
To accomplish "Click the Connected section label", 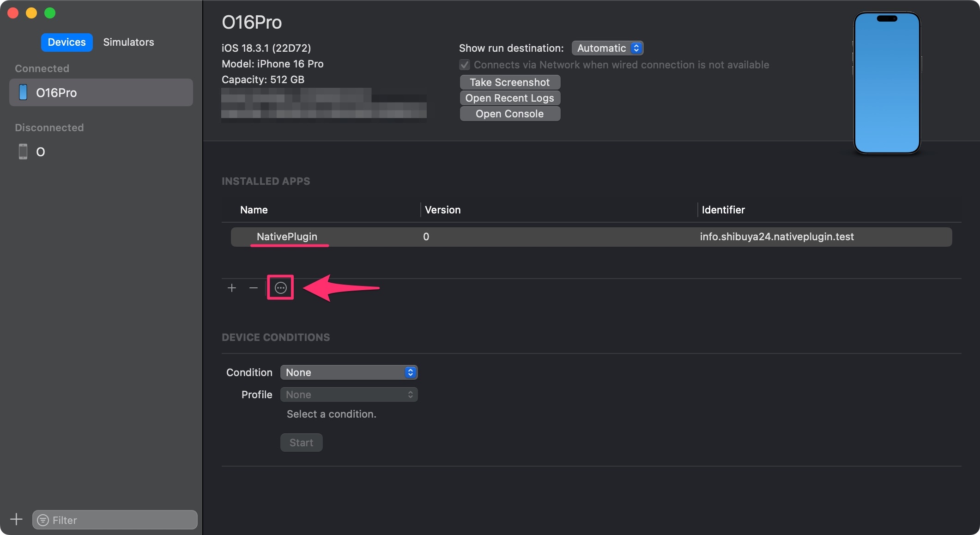I will 42,68.
